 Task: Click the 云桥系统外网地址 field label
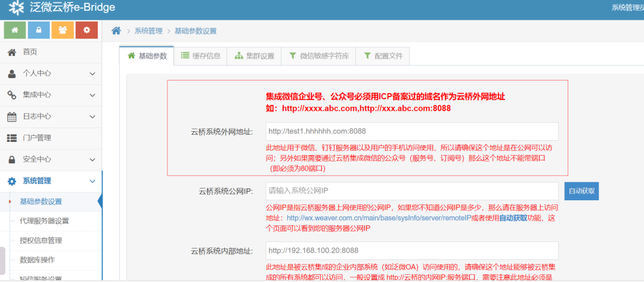point(222,132)
